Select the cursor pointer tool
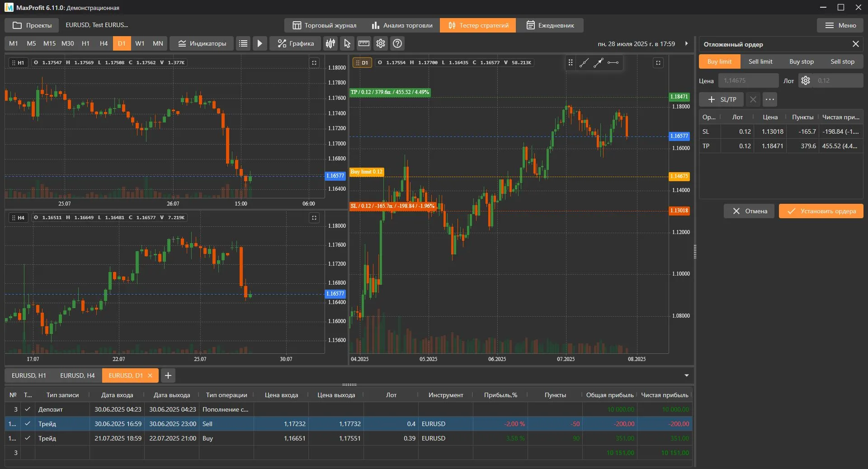 pyautogui.click(x=347, y=43)
